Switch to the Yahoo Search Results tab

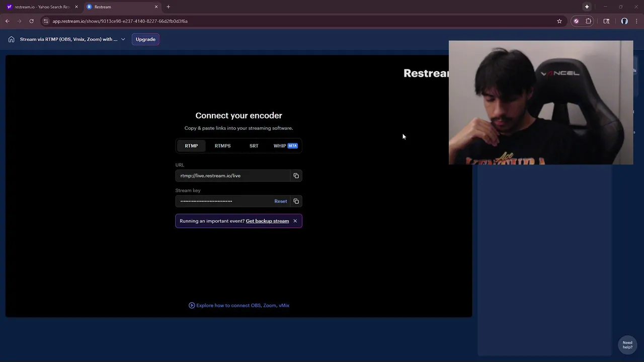[x=42, y=7]
